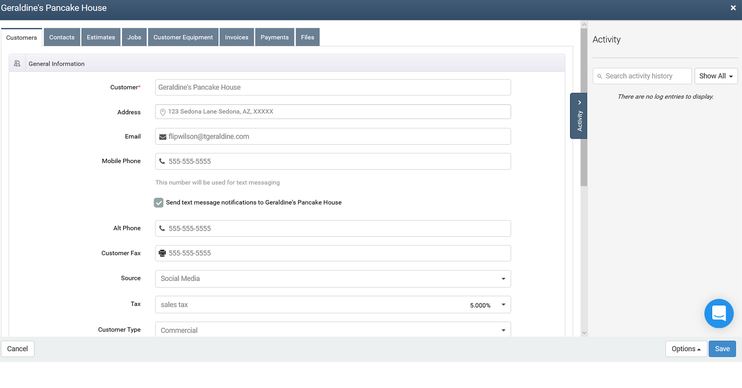This screenshot has width=742, height=388.
Task: Click the 5.000% tax rate value
Action: (480, 306)
